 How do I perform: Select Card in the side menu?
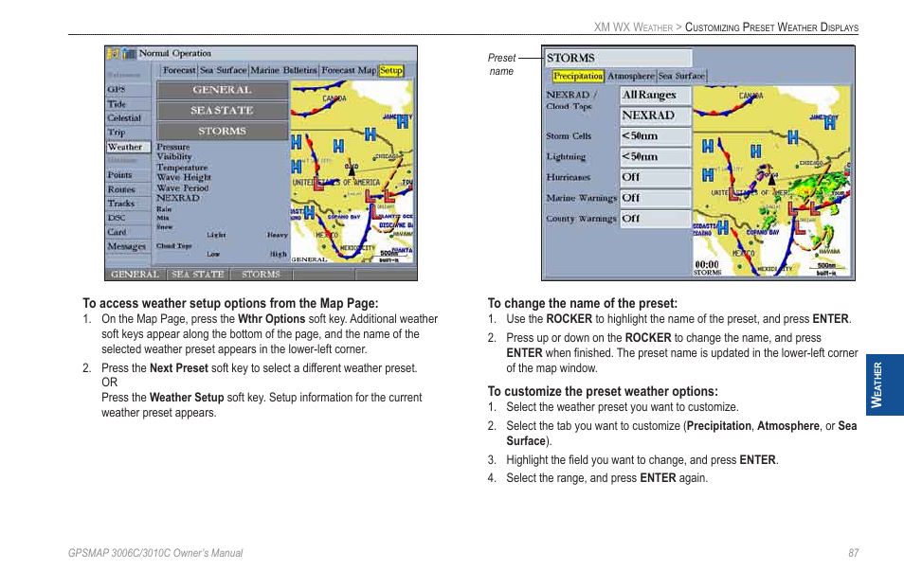127,232
